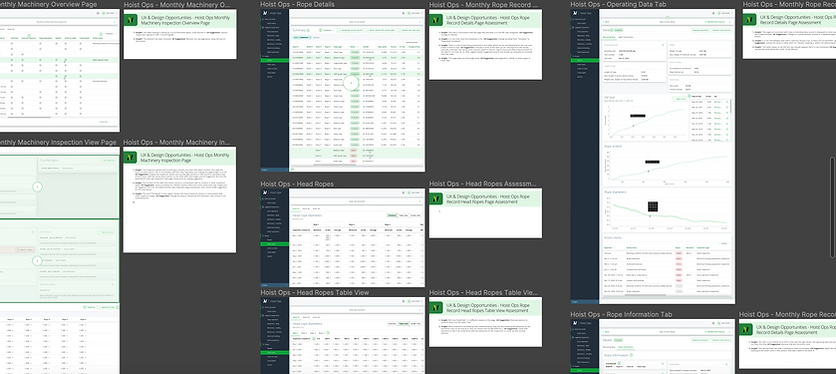
Task: Select the Hoist Ops - Monthly Machinery In... frame title
Action: [x=177, y=142]
